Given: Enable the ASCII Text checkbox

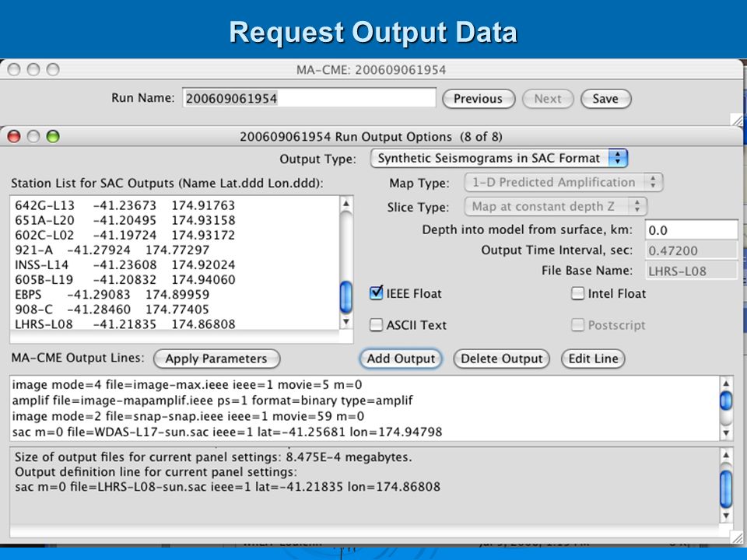Looking at the screenshot, I should (x=377, y=325).
